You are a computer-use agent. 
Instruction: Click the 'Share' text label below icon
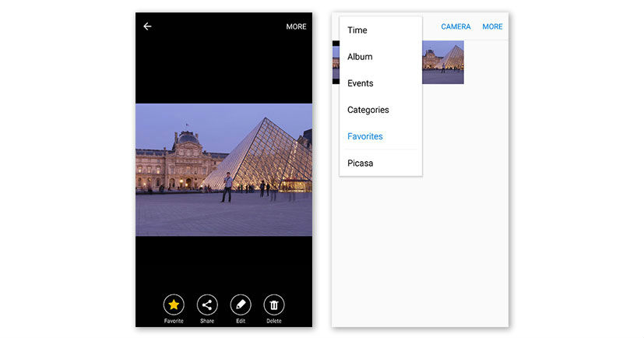(207, 321)
